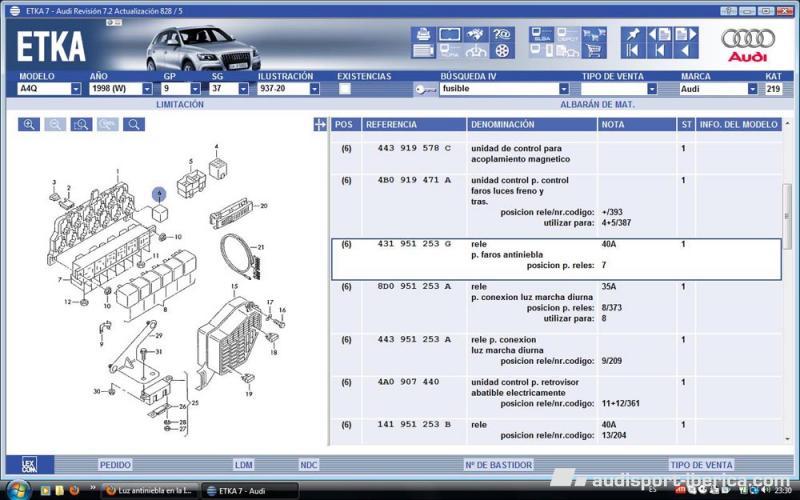Screen dimensions: 800x500
Task: Click the POS column header
Action: click(x=345, y=124)
